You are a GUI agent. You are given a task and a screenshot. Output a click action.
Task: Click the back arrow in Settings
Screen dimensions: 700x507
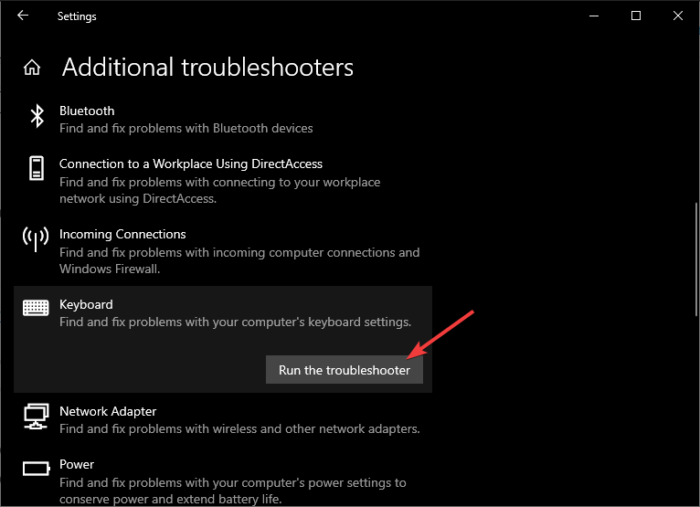23,16
